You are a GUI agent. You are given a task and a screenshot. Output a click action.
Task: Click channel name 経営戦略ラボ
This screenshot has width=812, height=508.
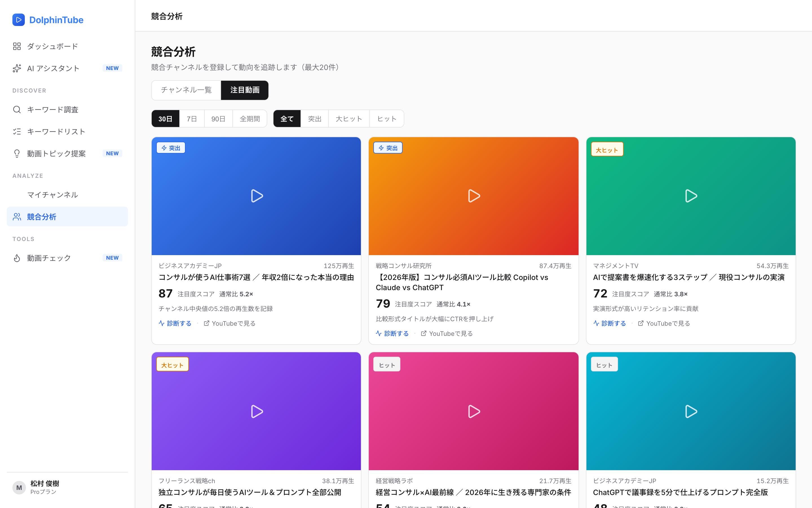click(394, 481)
